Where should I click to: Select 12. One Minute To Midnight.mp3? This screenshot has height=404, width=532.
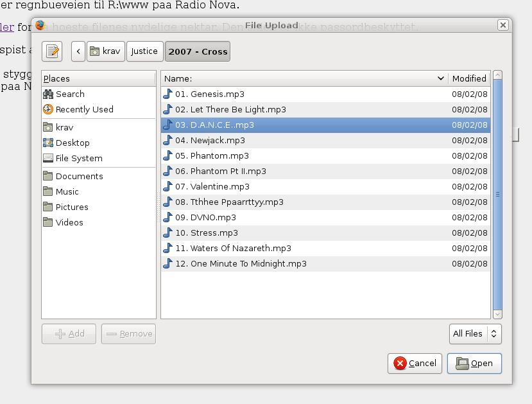click(326, 264)
